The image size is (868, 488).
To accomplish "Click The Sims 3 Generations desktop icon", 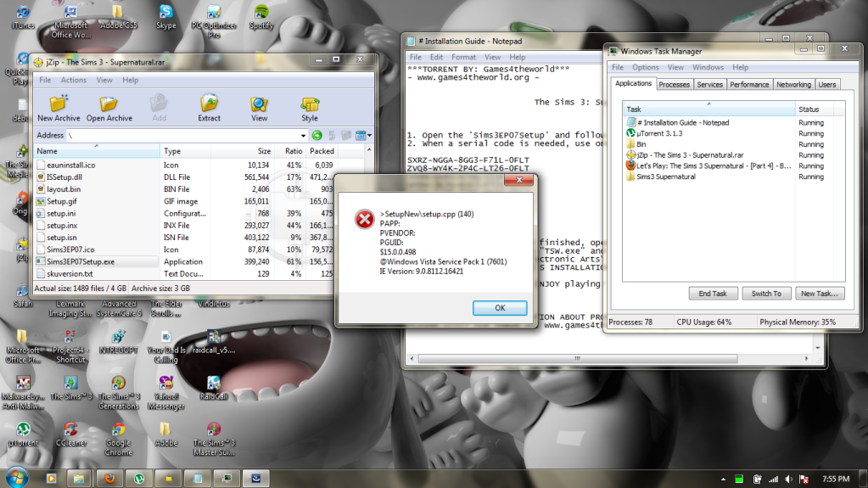I will point(119,392).
